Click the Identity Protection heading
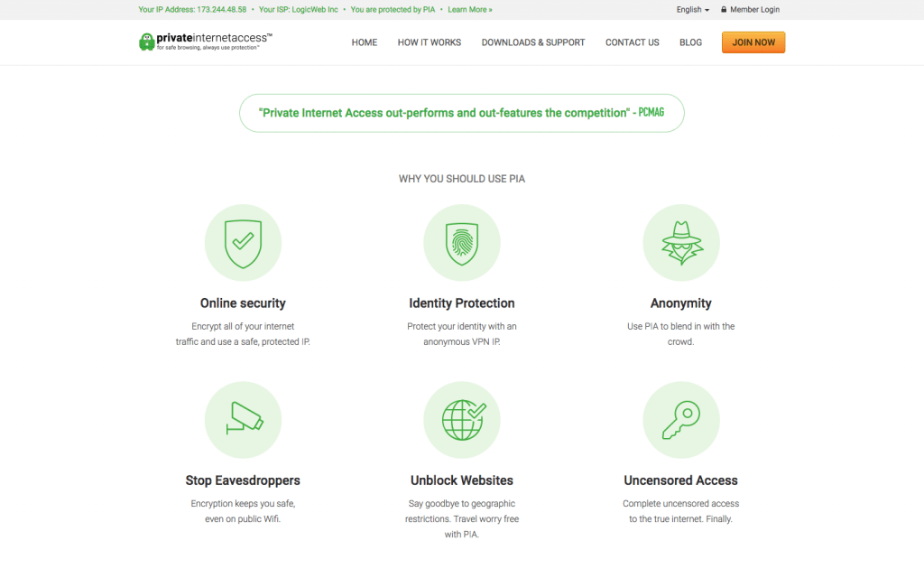This screenshot has height=578, width=924. point(462,303)
